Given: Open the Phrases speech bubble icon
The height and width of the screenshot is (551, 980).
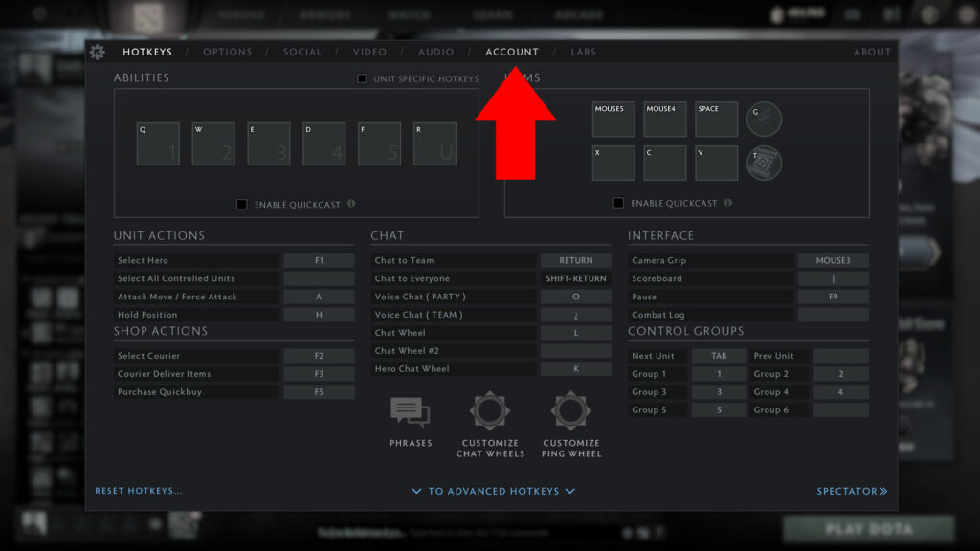Looking at the screenshot, I should tap(410, 411).
